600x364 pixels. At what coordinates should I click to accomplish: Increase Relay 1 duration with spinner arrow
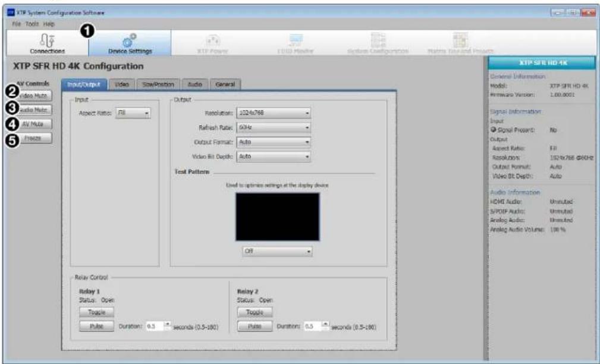(168, 324)
